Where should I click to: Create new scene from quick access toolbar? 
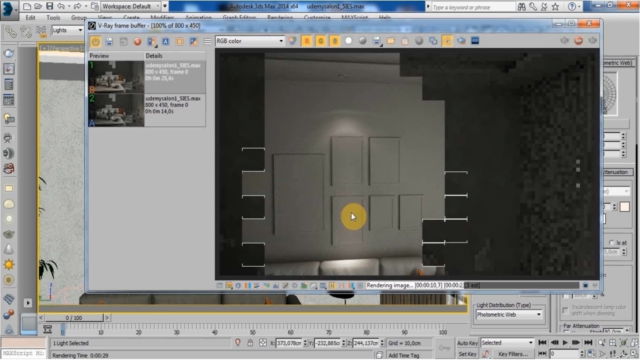point(27,6)
